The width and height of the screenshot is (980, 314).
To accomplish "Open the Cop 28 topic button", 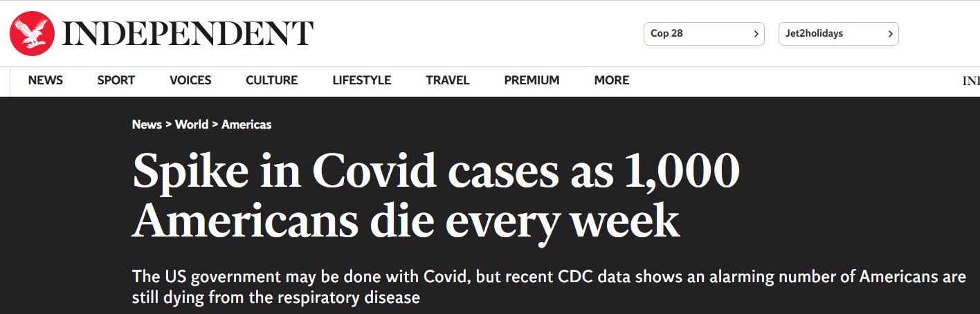I will coord(696,34).
